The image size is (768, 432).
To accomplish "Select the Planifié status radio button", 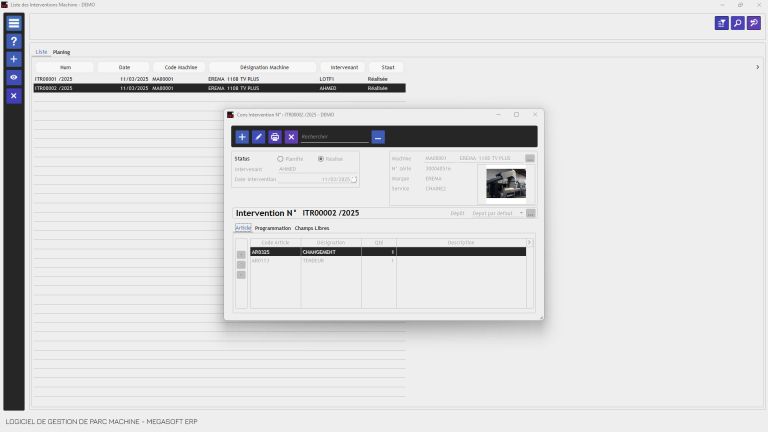I will click(x=280, y=159).
